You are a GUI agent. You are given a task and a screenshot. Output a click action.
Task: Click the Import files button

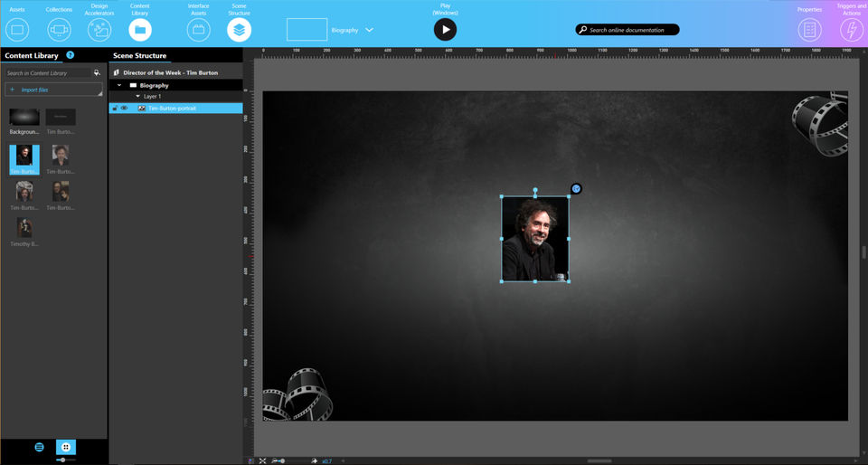[53, 90]
